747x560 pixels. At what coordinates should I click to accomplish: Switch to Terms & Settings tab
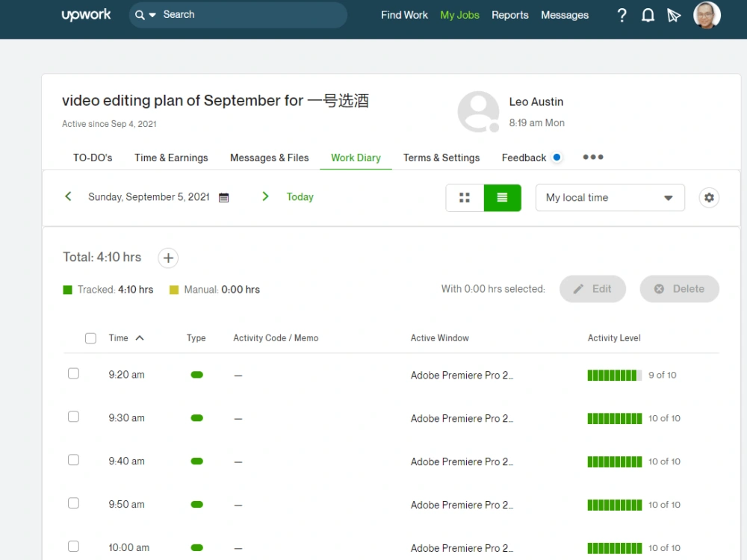[x=441, y=158]
